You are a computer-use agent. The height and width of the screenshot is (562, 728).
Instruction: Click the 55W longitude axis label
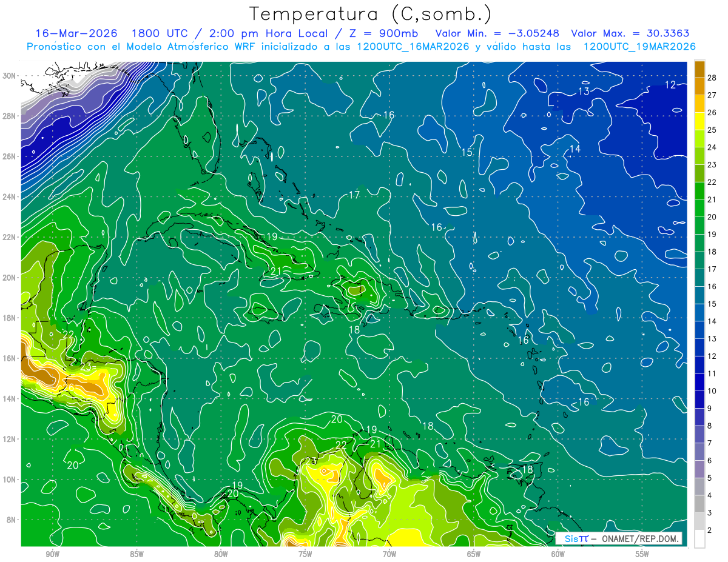point(642,555)
